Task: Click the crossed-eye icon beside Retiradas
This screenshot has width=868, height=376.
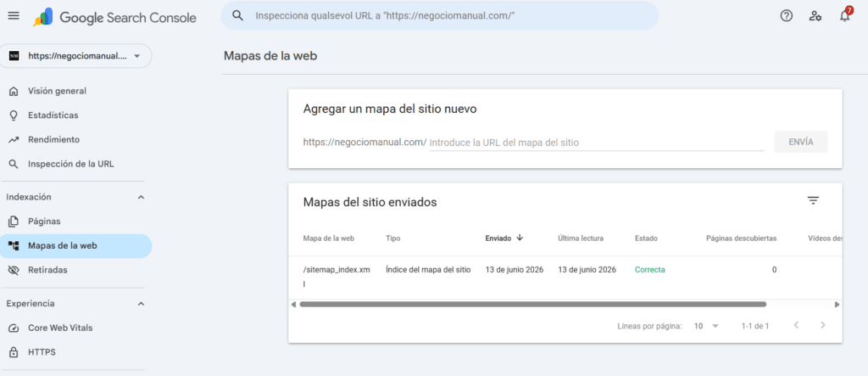Action: [x=14, y=270]
